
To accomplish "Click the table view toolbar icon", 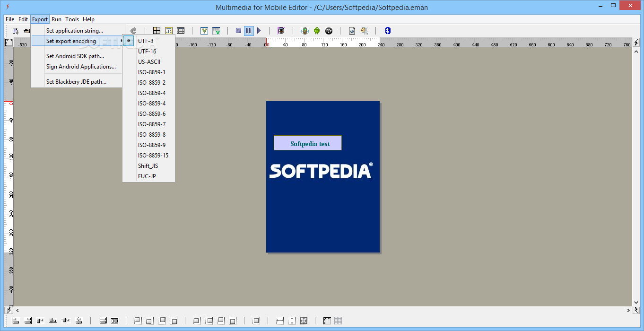I will point(181,31).
